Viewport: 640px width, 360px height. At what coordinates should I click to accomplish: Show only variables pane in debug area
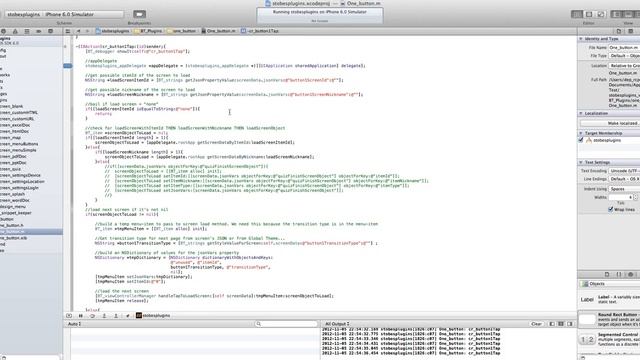coord(552,324)
